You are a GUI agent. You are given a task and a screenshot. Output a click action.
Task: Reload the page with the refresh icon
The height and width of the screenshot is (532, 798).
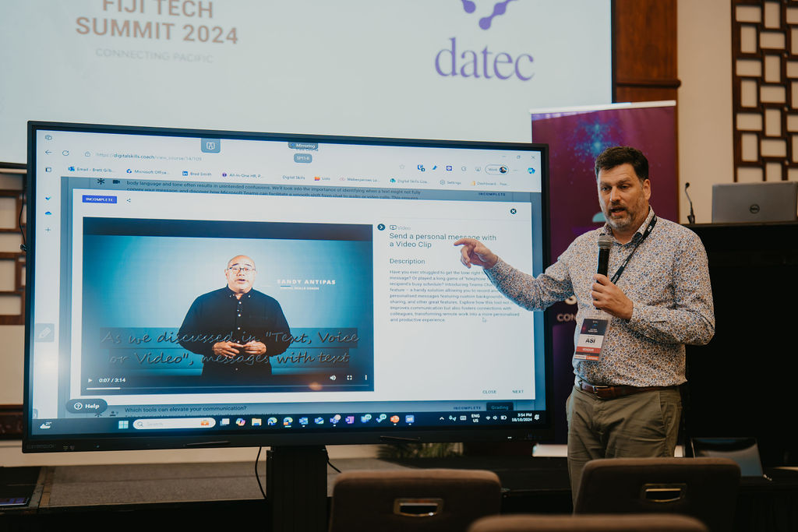point(65,153)
